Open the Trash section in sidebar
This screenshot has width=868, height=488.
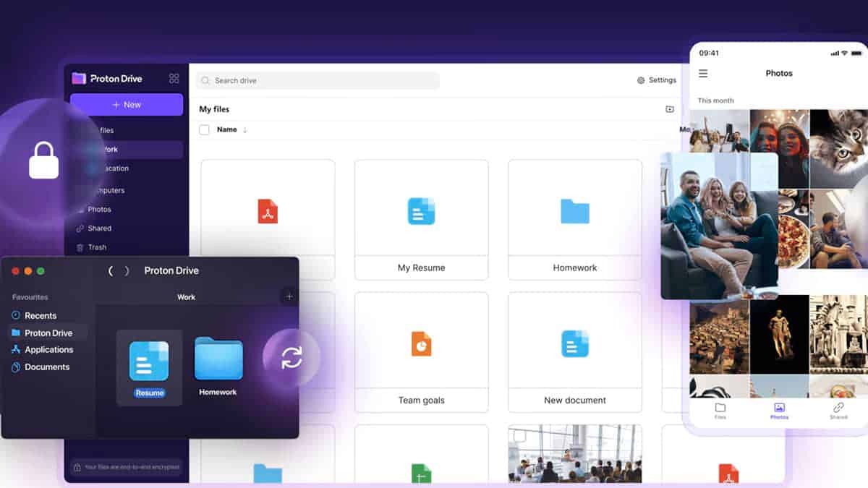click(96, 247)
